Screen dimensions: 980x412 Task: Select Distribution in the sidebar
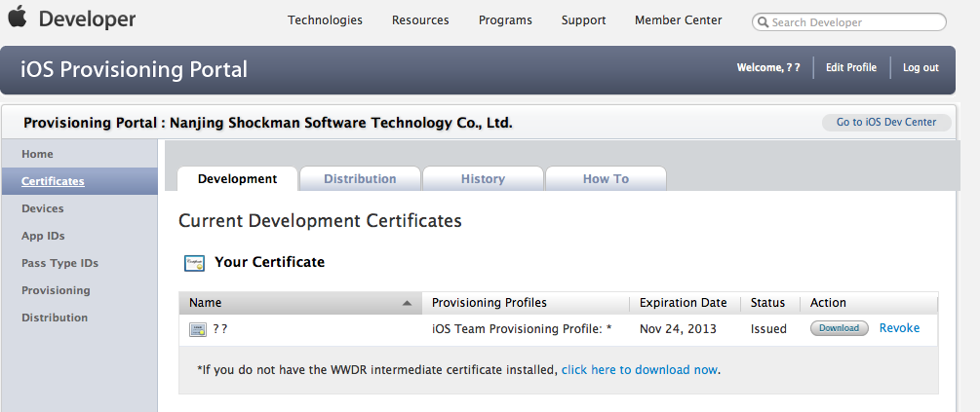[79, 318]
